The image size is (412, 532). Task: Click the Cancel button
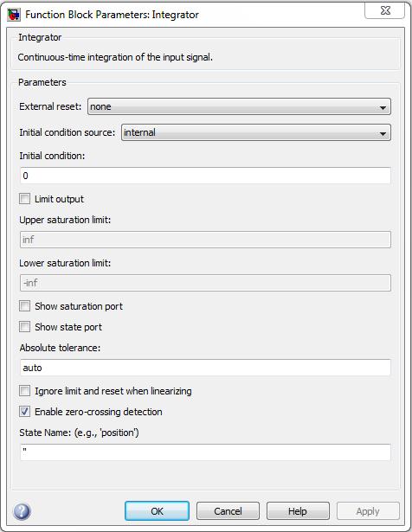tap(228, 511)
